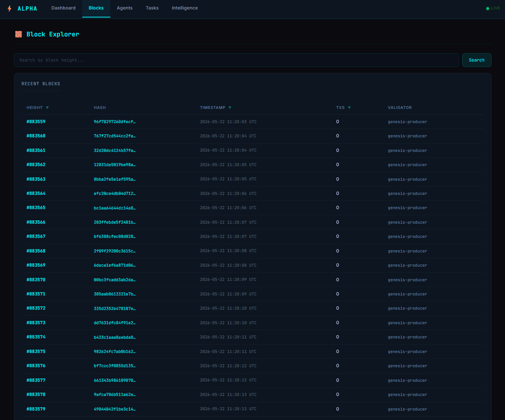Sort by the HEIGHT column arrow

click(47, 107)
